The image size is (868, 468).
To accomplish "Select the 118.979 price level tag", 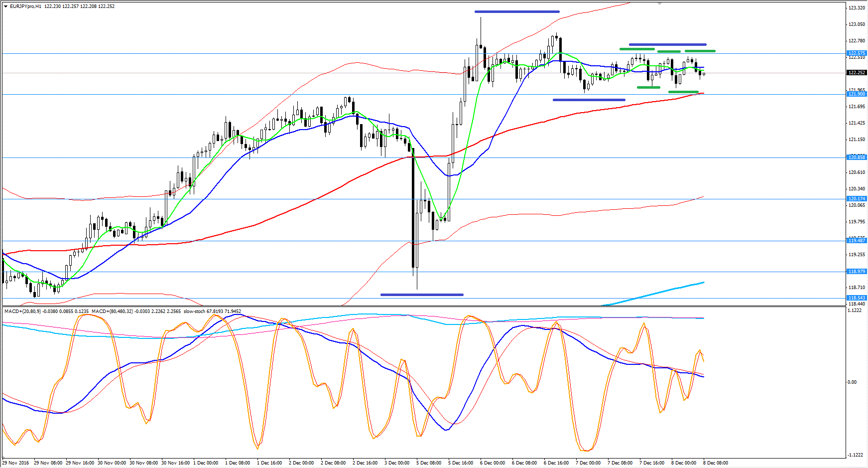I will [857, 272].
